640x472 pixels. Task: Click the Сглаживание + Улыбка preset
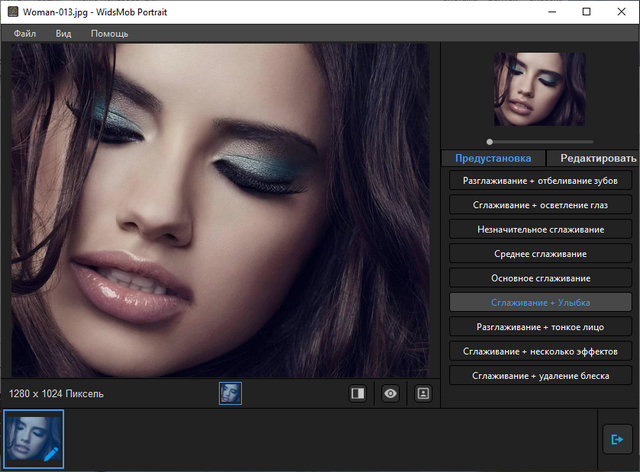(540, 302)
